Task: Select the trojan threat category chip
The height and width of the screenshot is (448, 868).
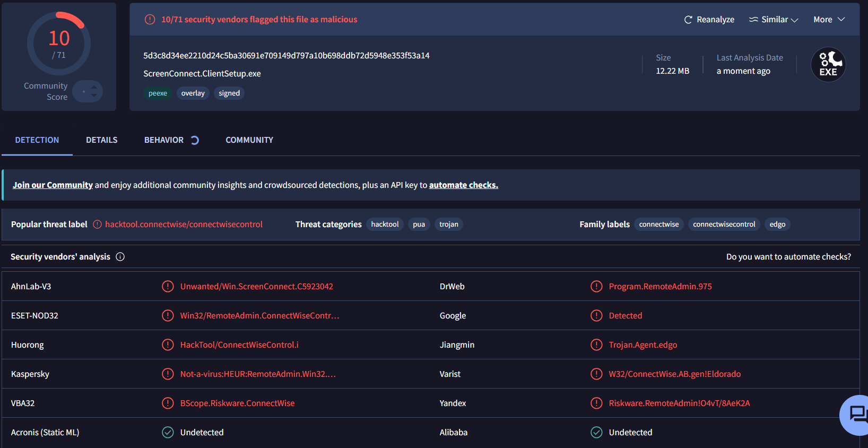Action: point(449,225)
